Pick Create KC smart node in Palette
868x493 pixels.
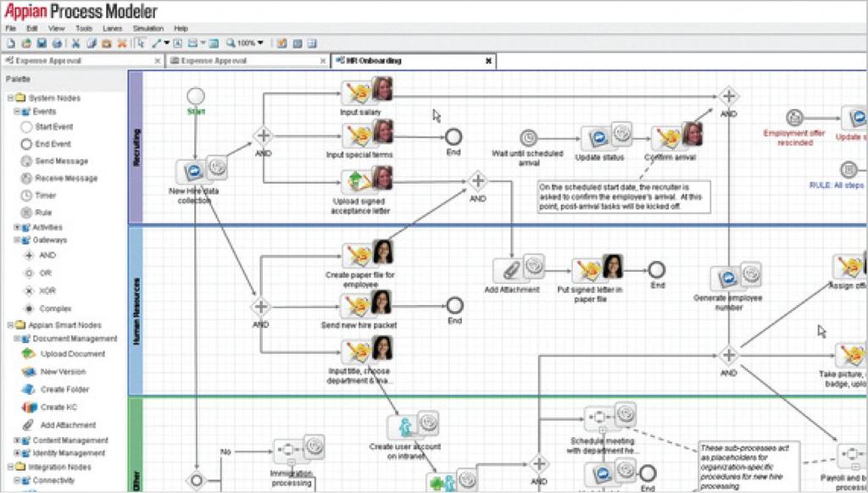(49, 407)
